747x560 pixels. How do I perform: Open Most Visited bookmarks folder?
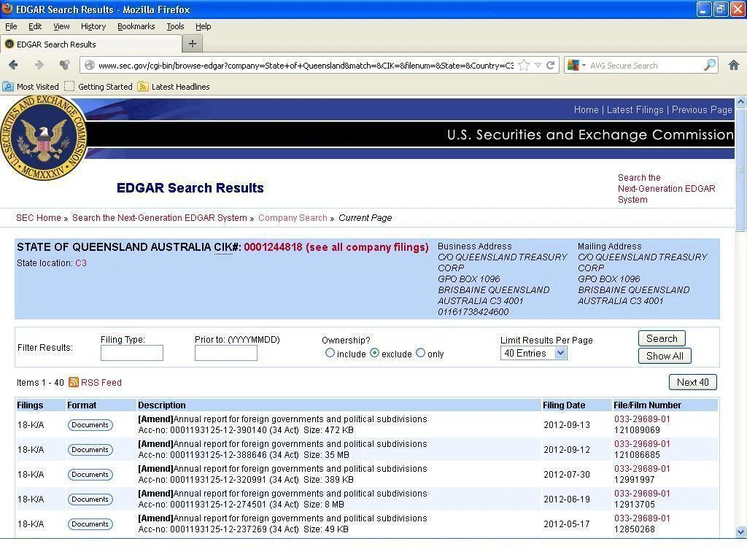tap(31, 87)
